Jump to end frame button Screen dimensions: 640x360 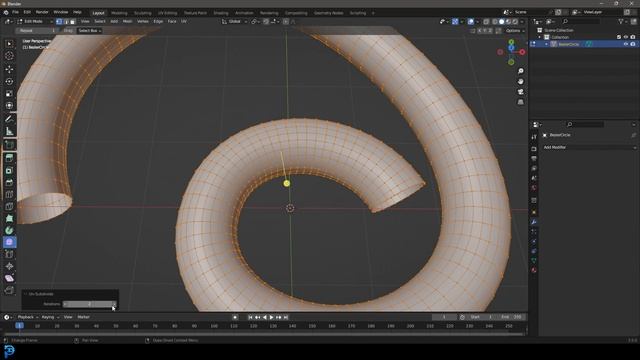pos(286,317)
